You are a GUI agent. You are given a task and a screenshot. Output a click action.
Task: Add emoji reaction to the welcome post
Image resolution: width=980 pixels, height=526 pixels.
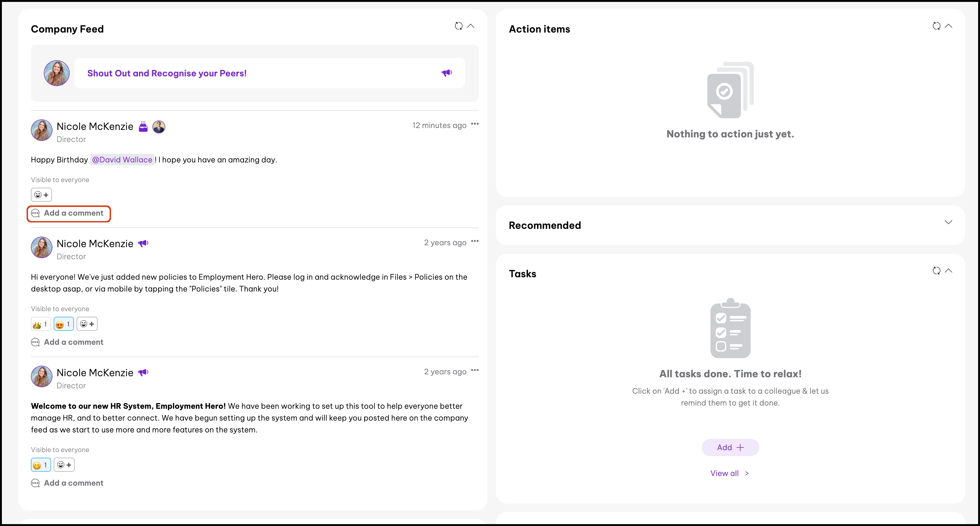click(64, 465)
